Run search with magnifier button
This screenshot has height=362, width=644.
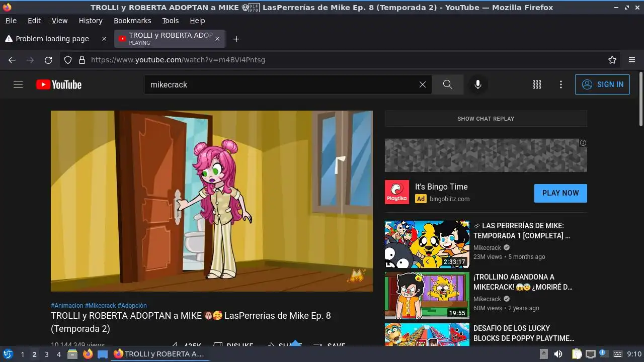[x=447, y=84]
